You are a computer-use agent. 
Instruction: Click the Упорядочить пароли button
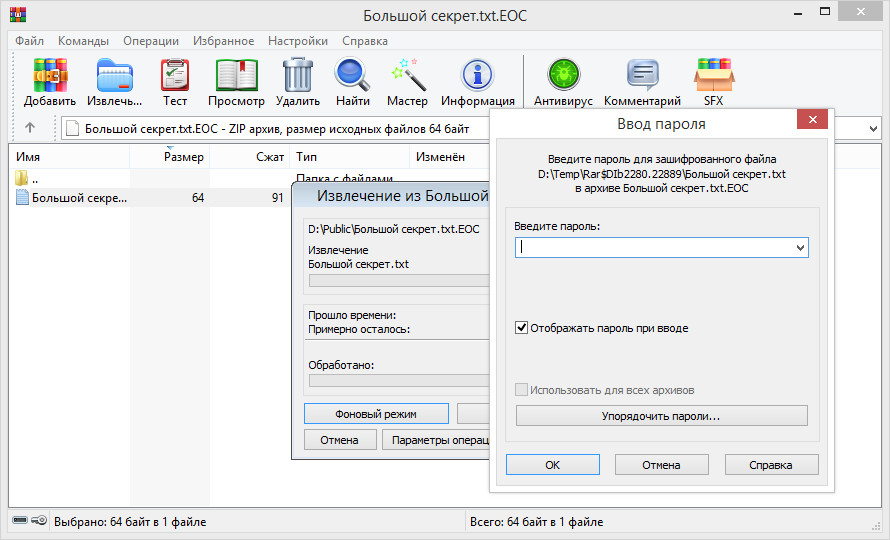tap(661, 415)
